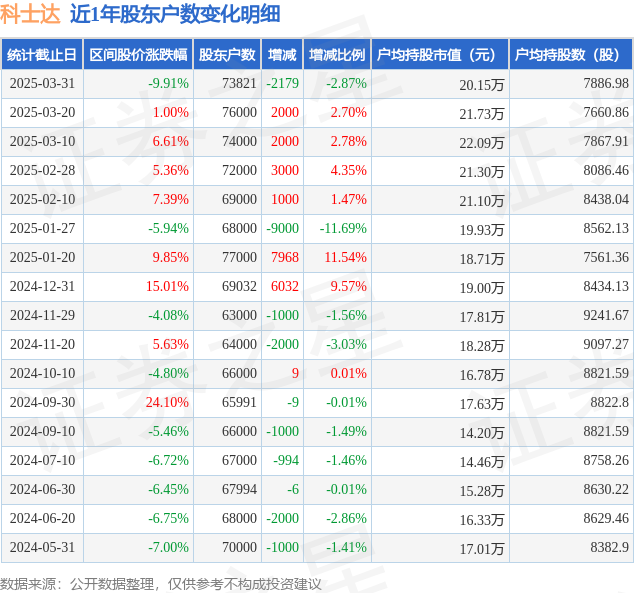Click the change ratio -3.03%
This screenshot has width=634, height=593.
tap(347, 344)
